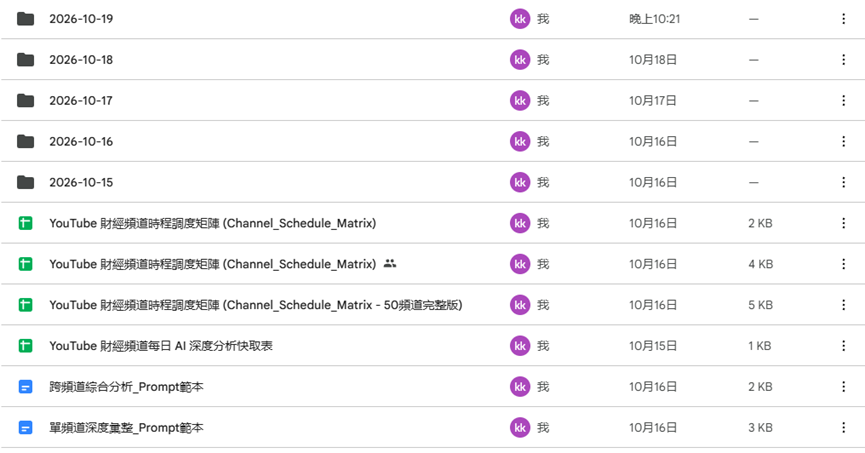
Task: Click the folder icon for 2026-10-19
Action: pos(25,19)
